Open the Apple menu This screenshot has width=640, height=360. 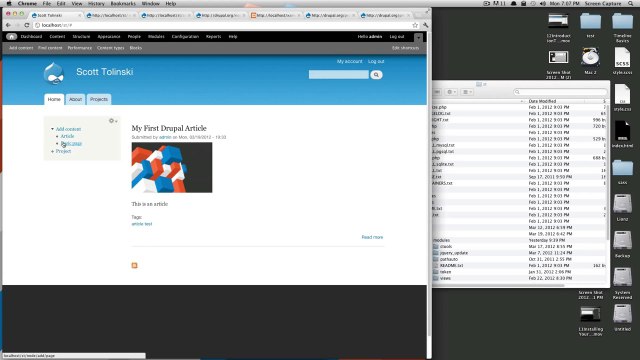(x=8, y=3)
